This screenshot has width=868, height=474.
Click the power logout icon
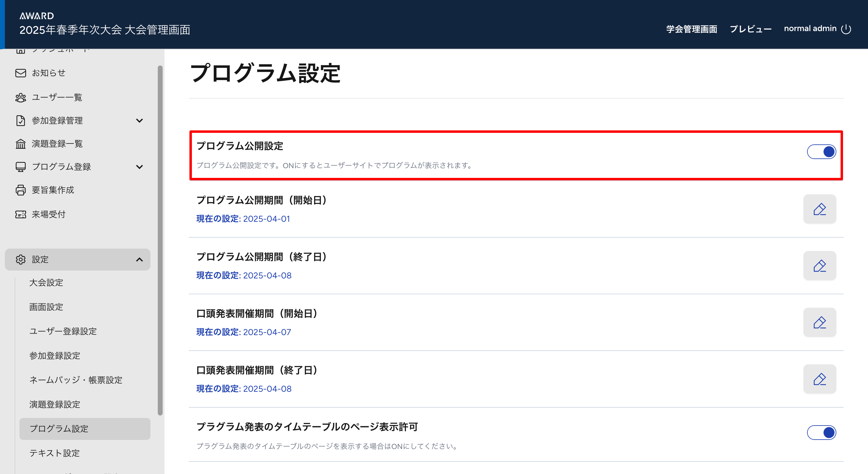tap(846, 29)
